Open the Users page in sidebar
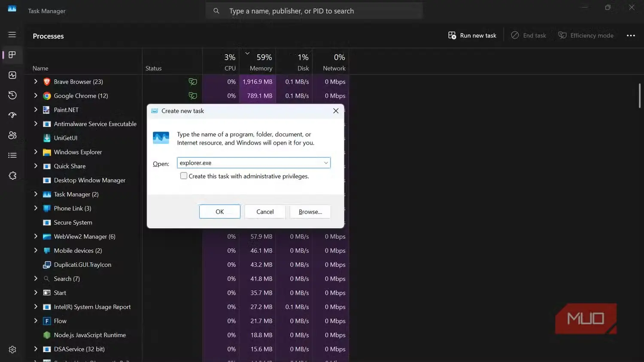 click(12, 135)
